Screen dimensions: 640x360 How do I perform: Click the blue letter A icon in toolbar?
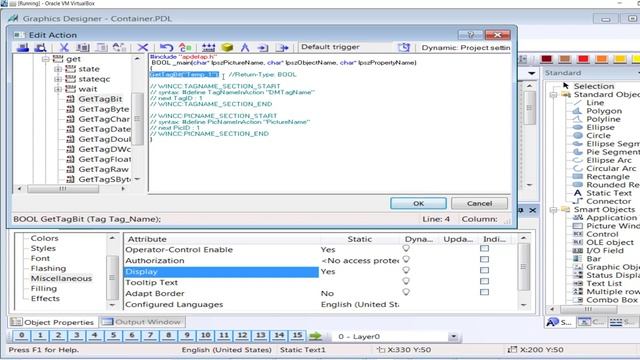[245, 47]
